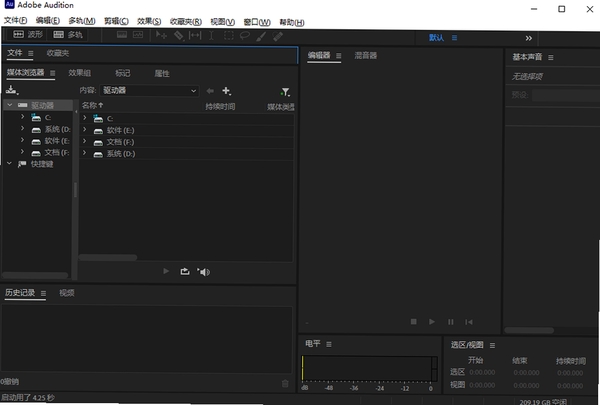Sort by 持续时间 column header
The image size is (600, 405).
point(220,106)
